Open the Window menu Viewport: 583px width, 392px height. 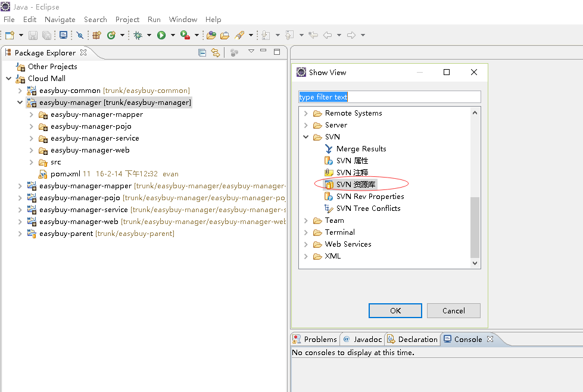tap(183, 19)
